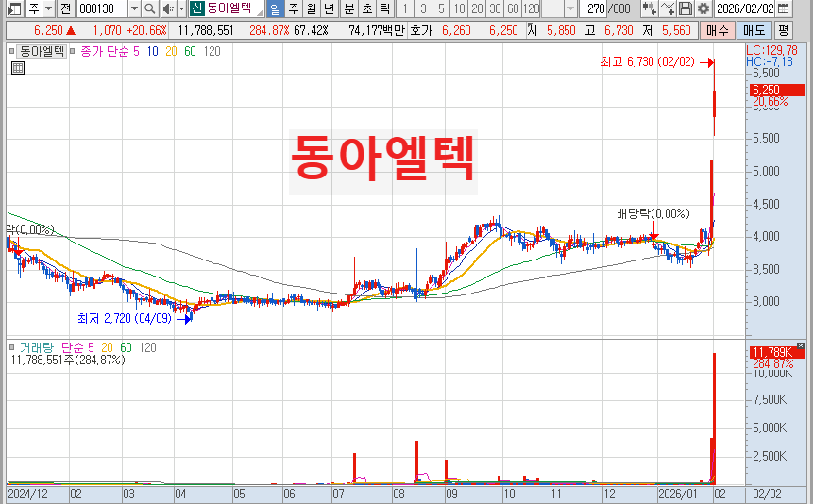
Task: Choose the 5 interval button
Action: [x=441, y=8]
